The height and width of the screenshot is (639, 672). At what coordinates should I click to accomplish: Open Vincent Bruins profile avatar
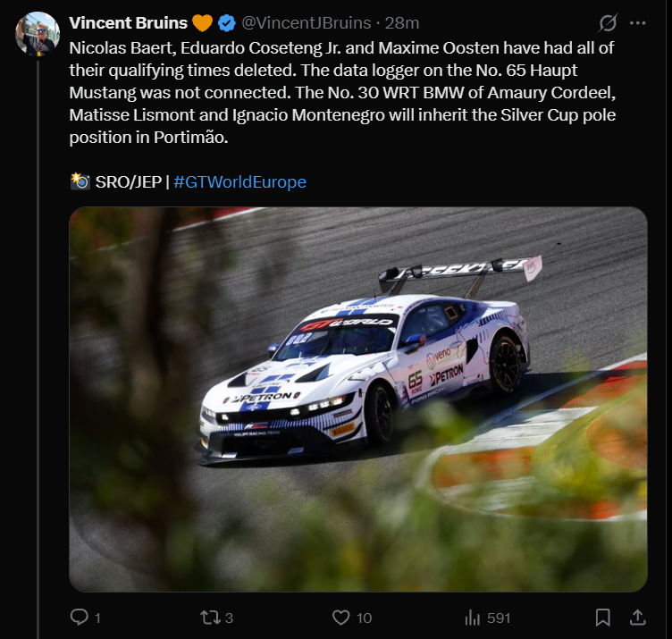click(x=38, y=34)
